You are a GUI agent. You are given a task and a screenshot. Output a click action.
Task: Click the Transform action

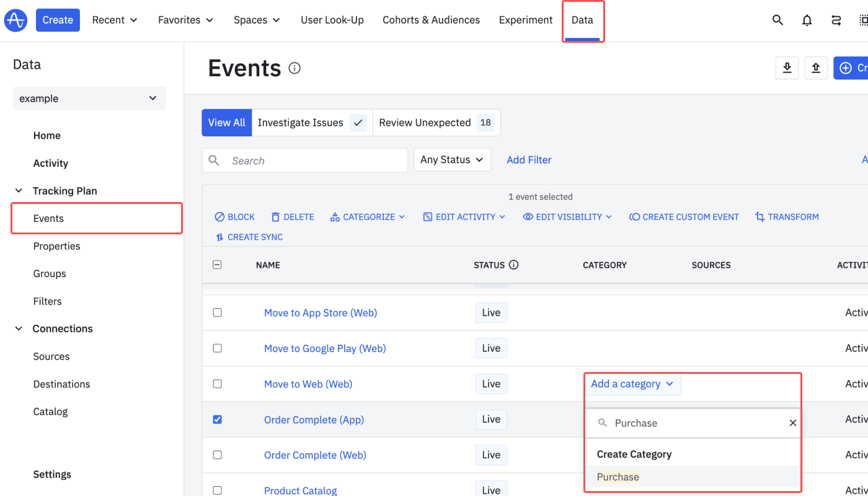coord(787,217)
